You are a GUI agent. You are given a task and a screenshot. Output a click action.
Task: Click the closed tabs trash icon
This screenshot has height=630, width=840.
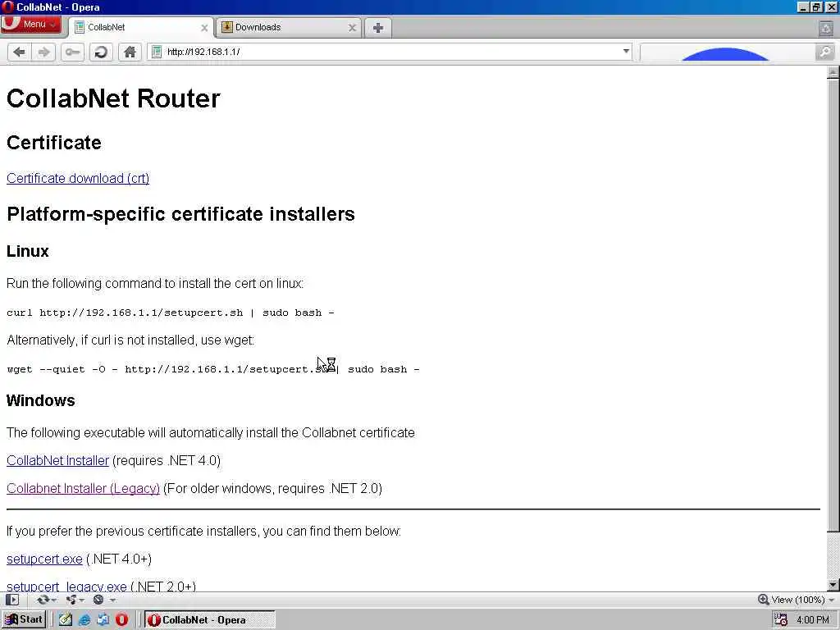pos(826,28)
